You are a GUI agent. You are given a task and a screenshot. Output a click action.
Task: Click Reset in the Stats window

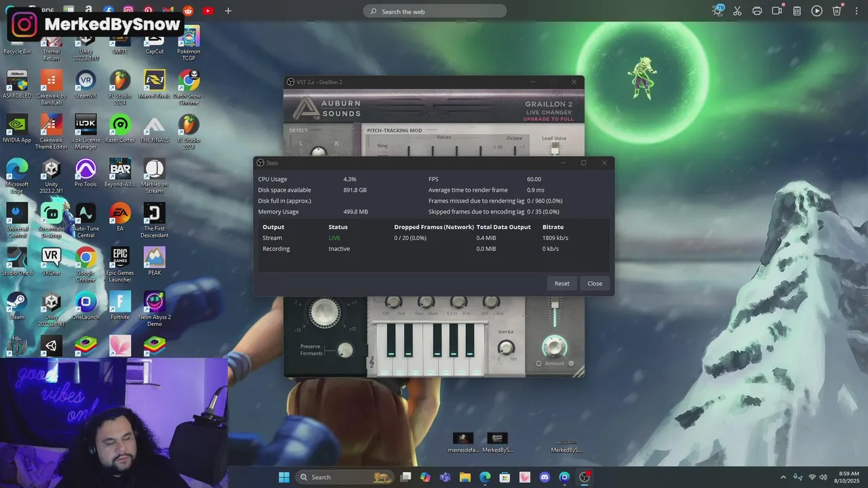point(562,283)
